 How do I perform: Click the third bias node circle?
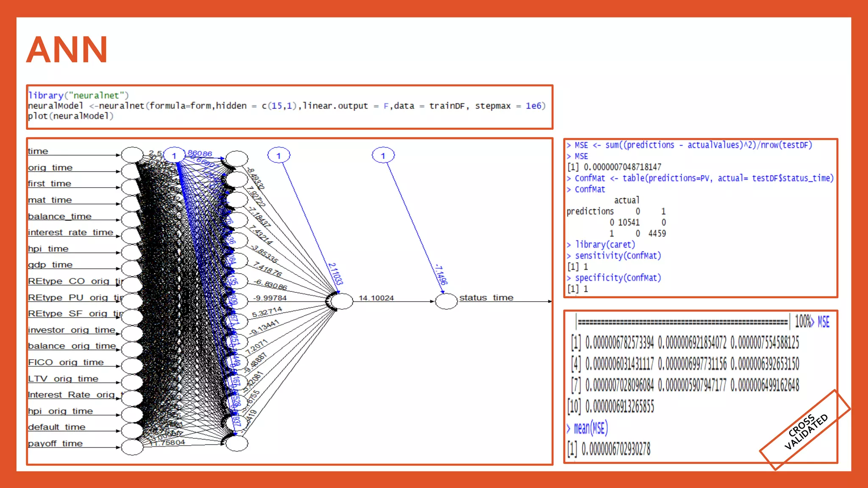tap(383, 155)
